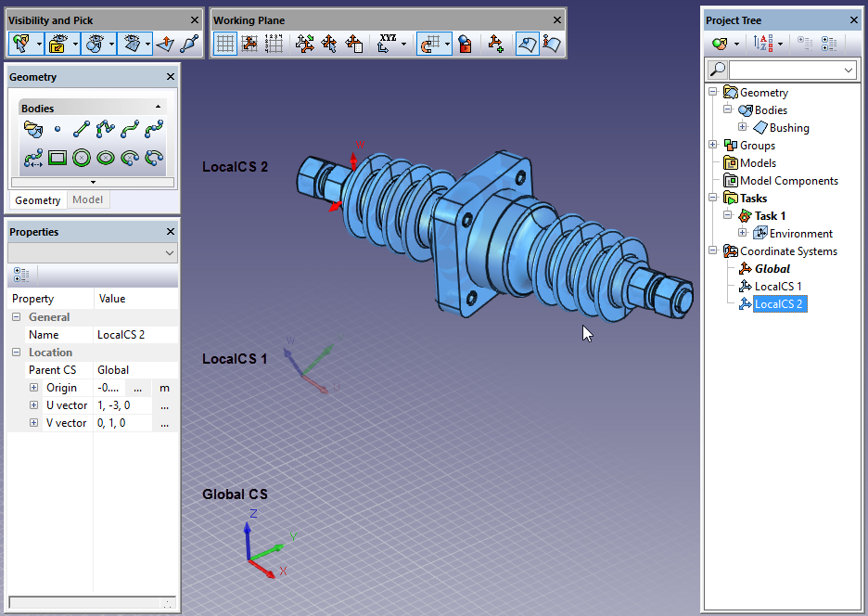Click the magnifier search icon in Project Tree
This screenshot has width=868, height=616.
pos(717,70)
